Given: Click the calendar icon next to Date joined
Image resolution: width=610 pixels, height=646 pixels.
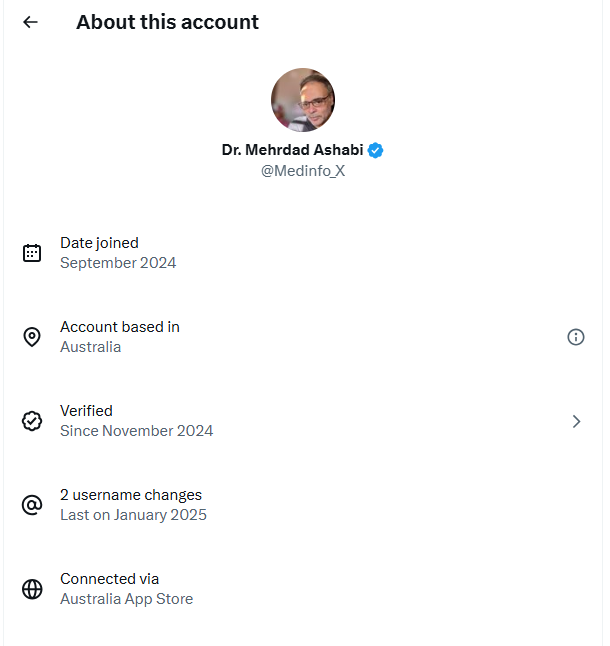Looking at the screenshot, I should coord(32,253).
